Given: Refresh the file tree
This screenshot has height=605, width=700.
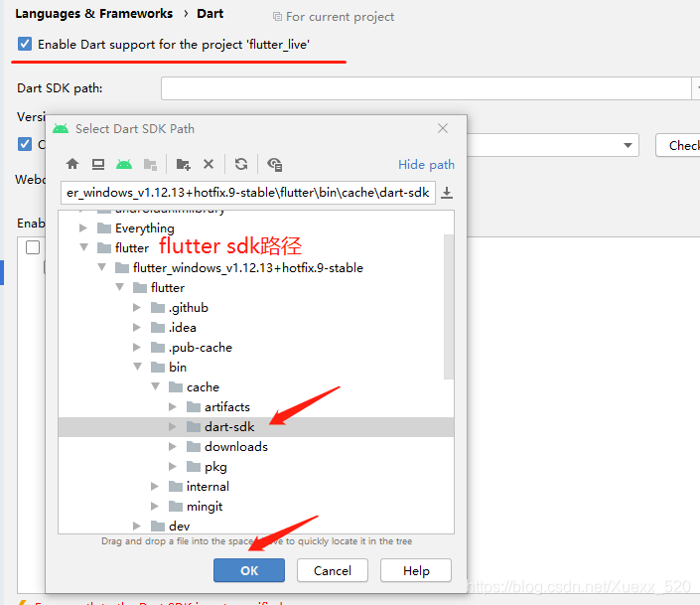Looking at the screenshot, I should [x=241, y=164].
